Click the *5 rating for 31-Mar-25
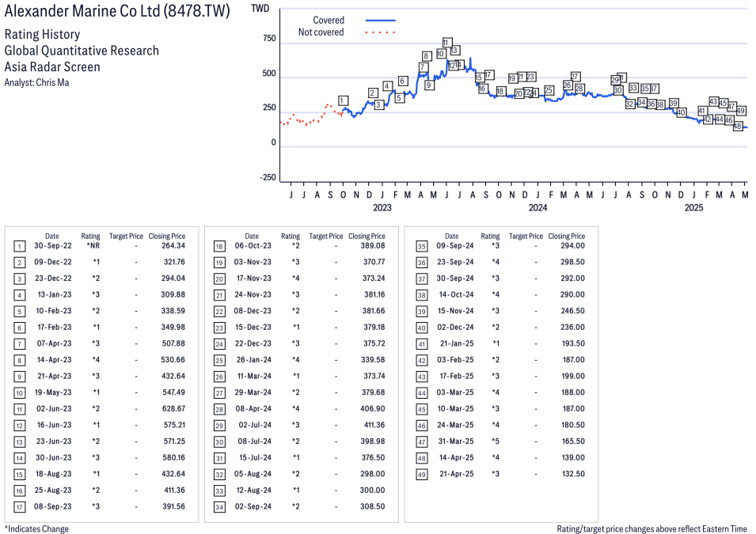This screenshot has height=534, width=756. tap(496, 441)
